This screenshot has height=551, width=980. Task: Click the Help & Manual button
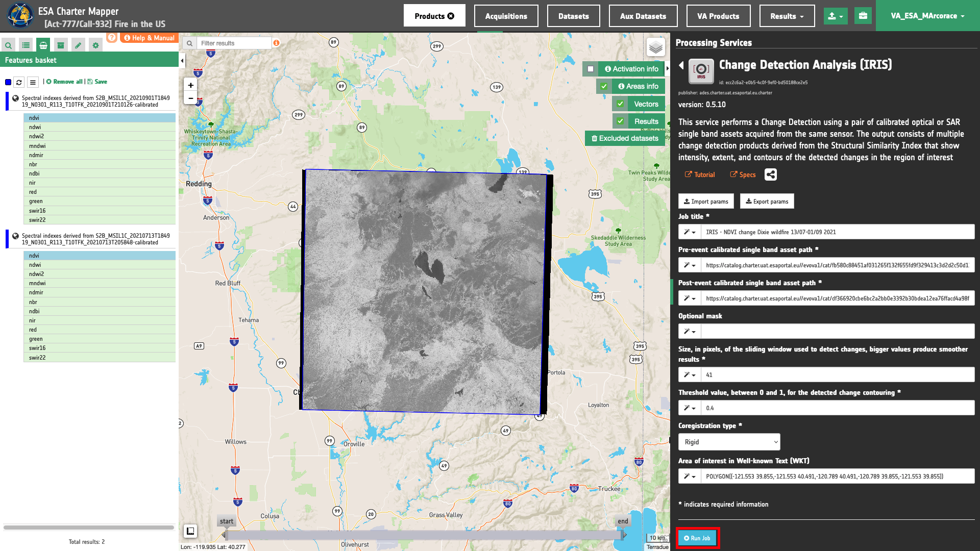150,38
